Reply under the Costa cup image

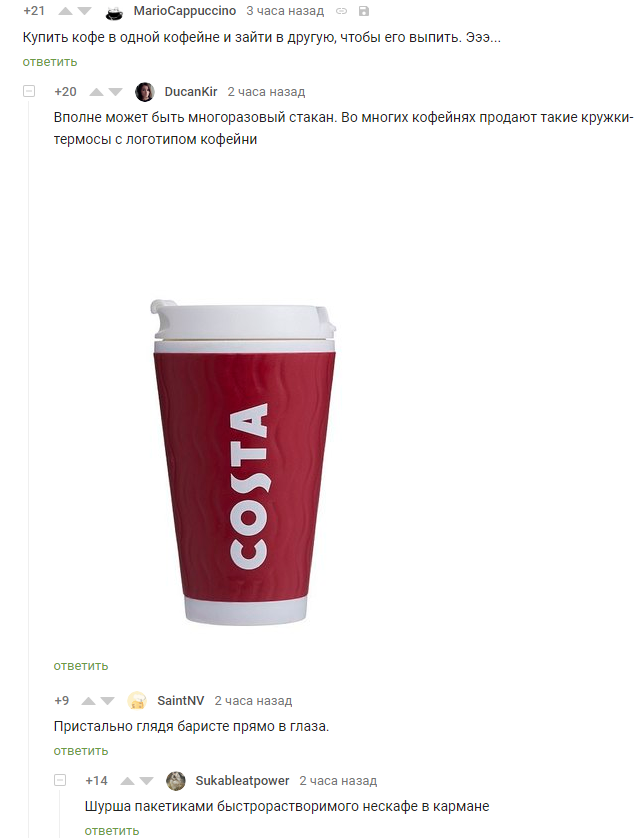click(x=81, y=666)
